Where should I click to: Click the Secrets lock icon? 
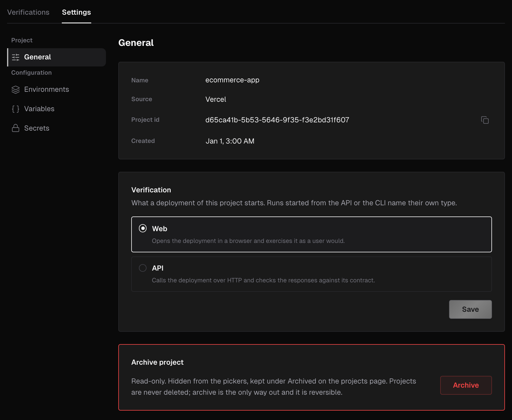[x=16, y=128]
